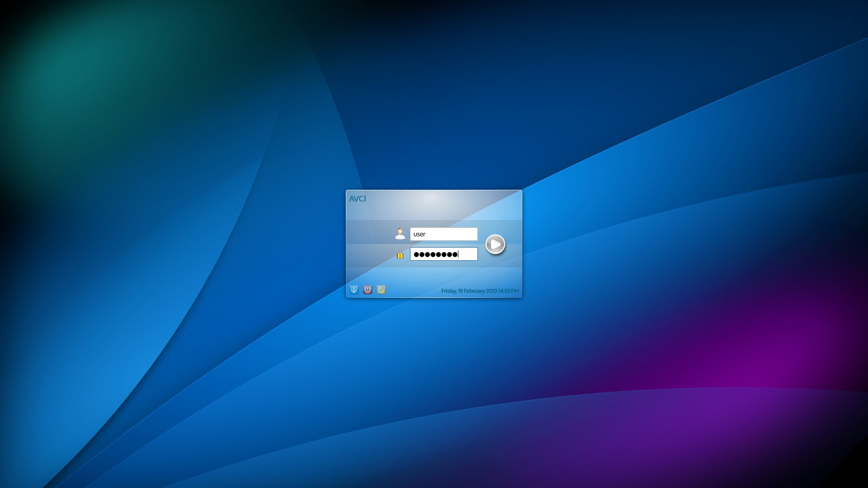
Task: Click empty space right of password dots
Action: point(468,254)
